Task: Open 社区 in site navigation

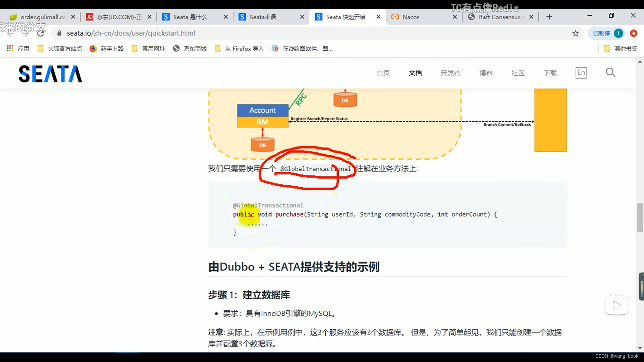Action: point(518,73)
